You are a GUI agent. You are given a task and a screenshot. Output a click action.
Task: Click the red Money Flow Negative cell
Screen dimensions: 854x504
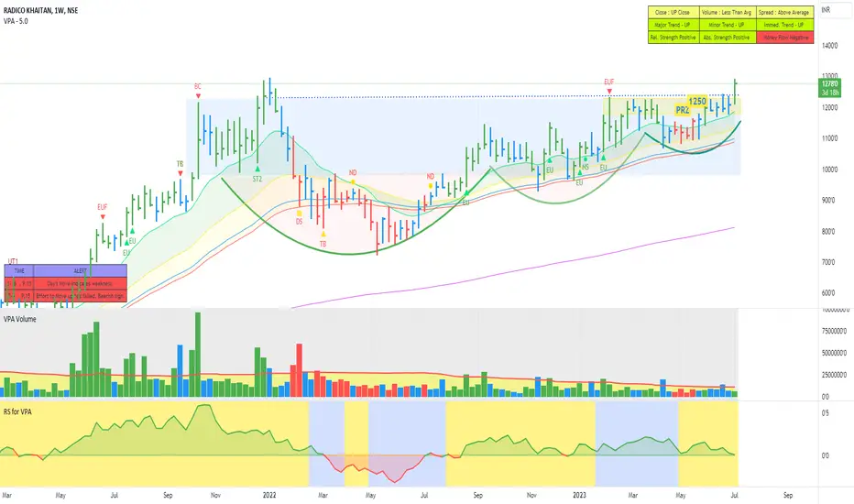click(785, 37)
